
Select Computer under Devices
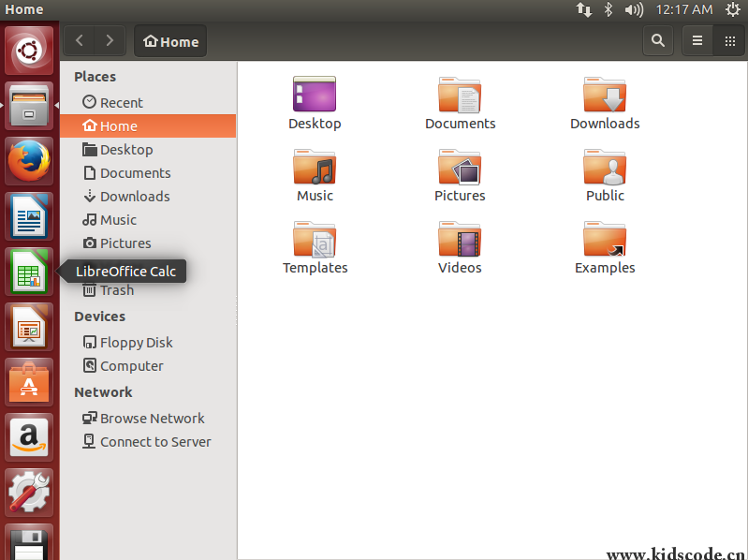[148, 366]
